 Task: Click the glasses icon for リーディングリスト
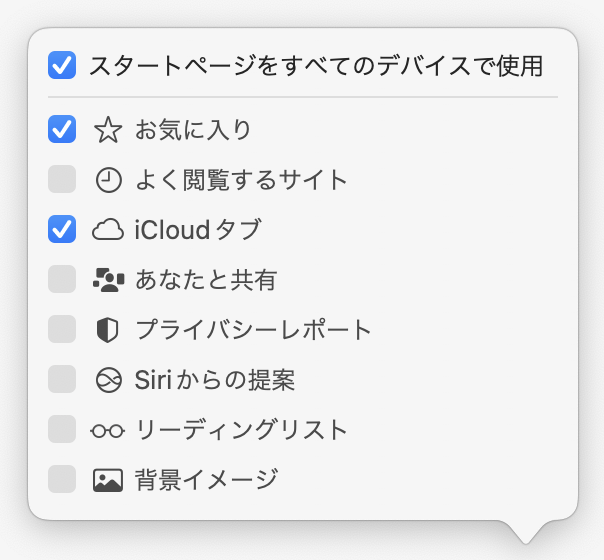coord(107,430)
